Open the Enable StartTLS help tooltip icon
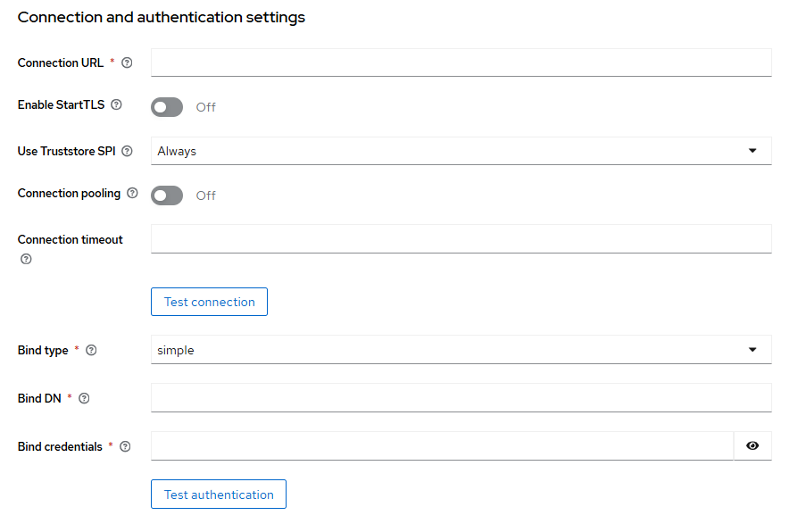 pyautogui.click(x=116, y=105)
